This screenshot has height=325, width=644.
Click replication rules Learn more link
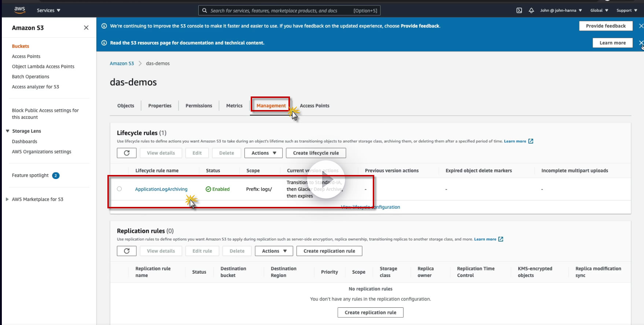click(x=485, y=239)
